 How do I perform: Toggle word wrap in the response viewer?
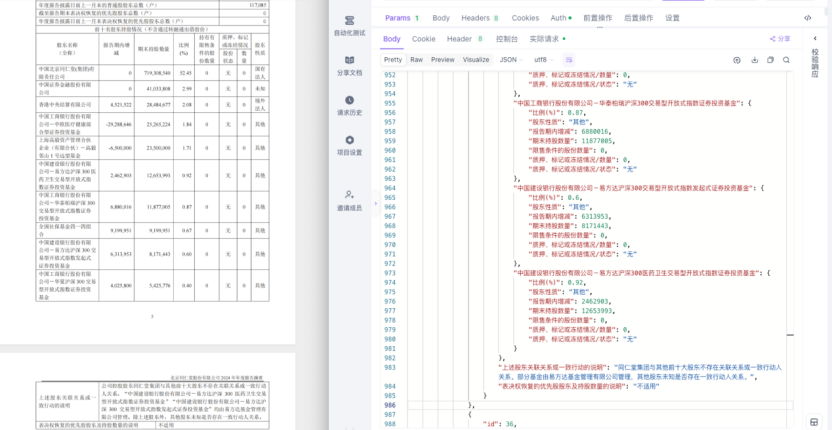click(568, 60)
